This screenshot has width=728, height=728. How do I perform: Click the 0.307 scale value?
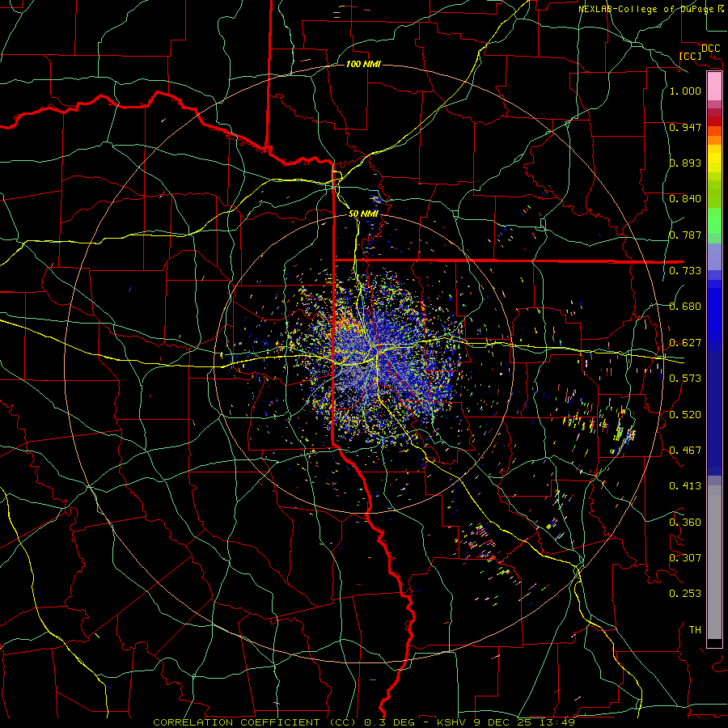tap(685, 558)
